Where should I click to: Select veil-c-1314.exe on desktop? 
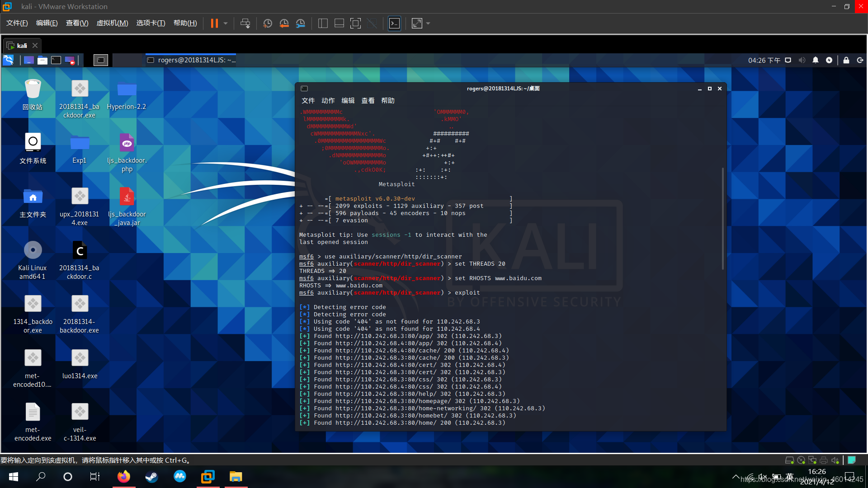click(80, 422)
